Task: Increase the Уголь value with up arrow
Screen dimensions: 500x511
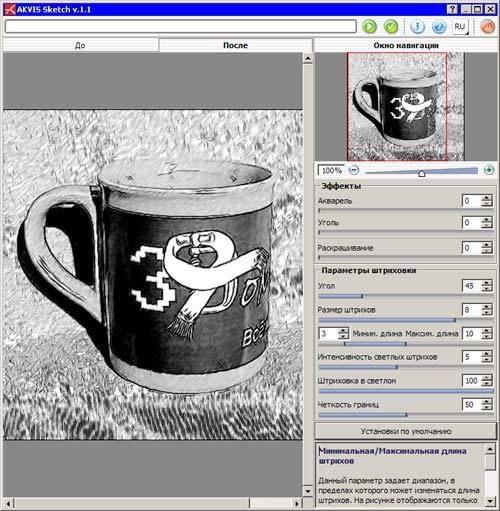Action: (x=487, y=220)
